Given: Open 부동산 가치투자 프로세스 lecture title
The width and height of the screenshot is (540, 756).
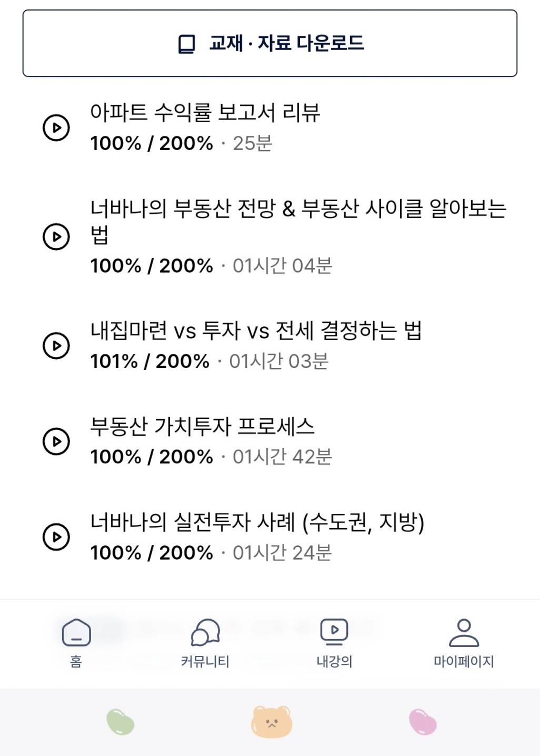Looking at the screenshot, I should [203, 426].
